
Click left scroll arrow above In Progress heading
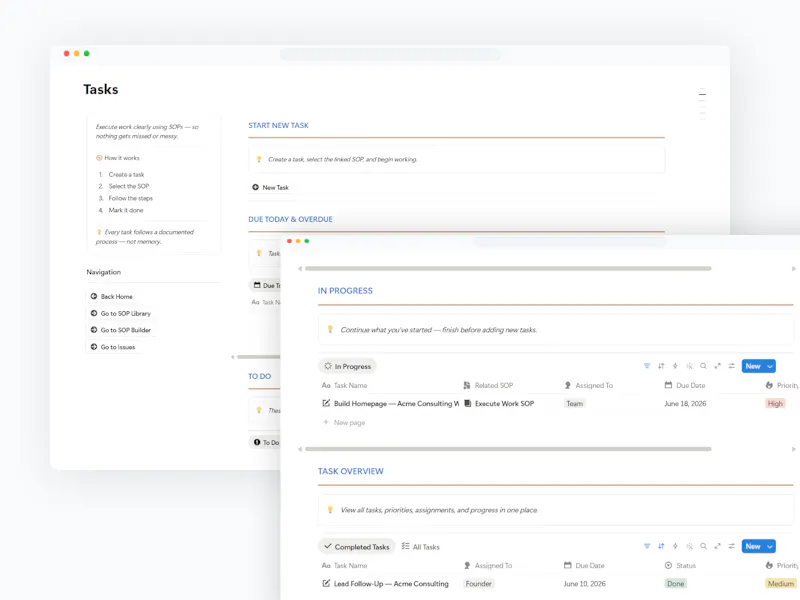point(300,268)
